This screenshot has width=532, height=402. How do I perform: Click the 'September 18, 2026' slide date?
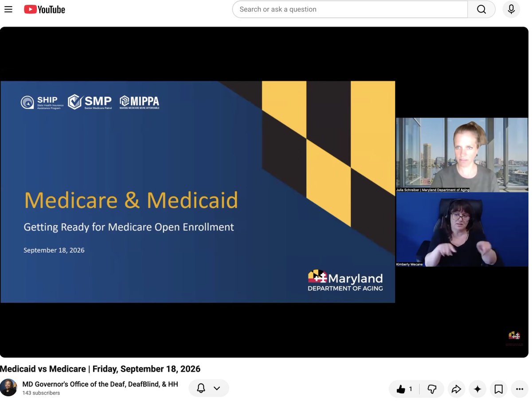[x=54, y=250]
